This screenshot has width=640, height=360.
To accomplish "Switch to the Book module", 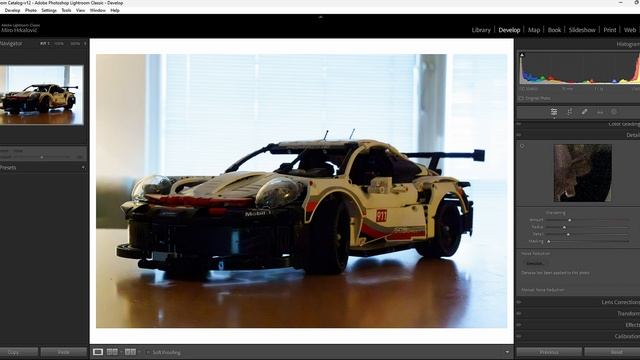I will coord(554,30).
